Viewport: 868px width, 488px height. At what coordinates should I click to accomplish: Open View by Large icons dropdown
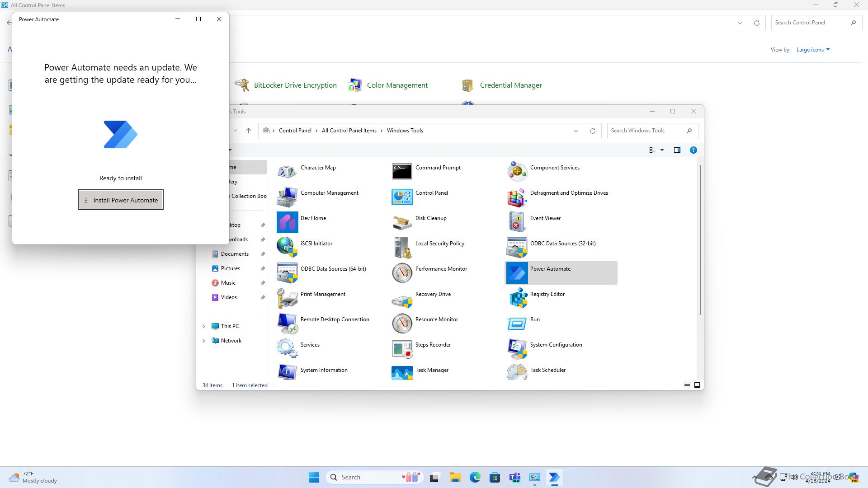click(x=813, y=50)
